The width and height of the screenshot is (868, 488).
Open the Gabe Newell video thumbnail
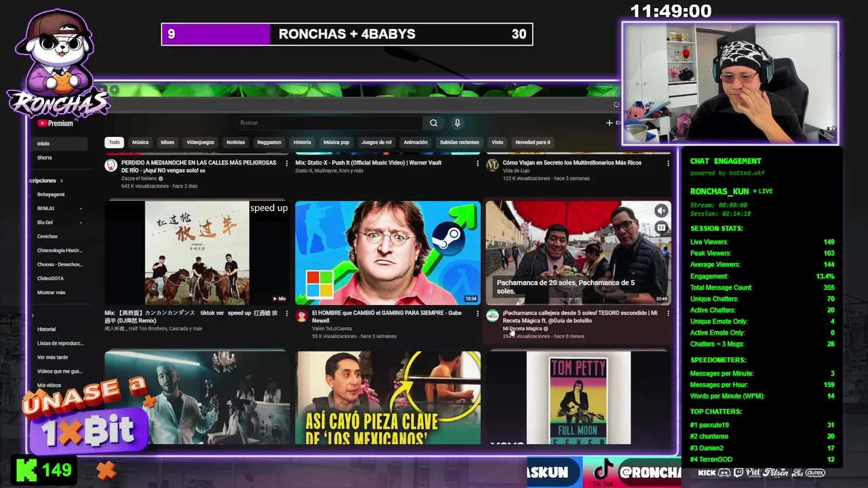click(388, 253)
